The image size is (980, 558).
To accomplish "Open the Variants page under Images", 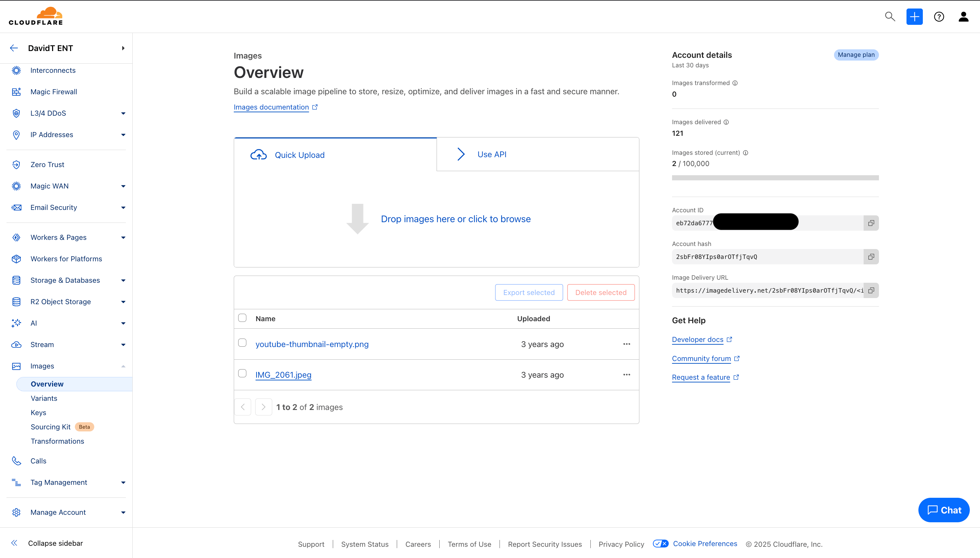I will tap(44, 398).
